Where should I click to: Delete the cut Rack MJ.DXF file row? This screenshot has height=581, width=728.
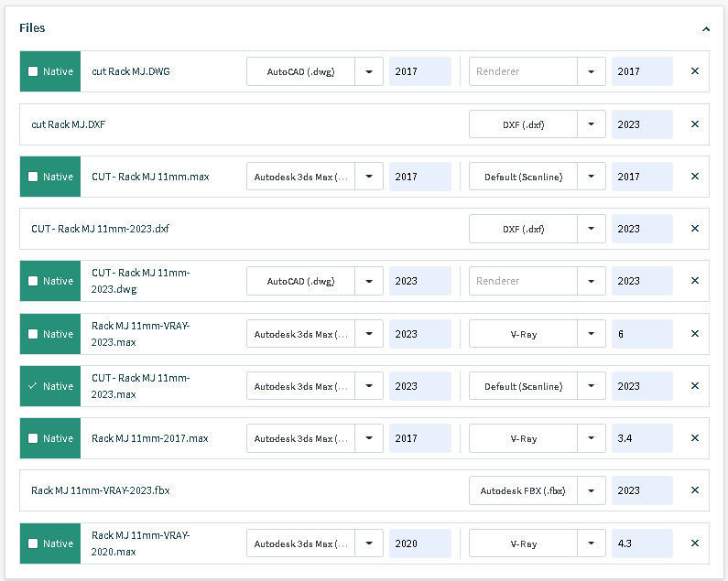point(694,124)
